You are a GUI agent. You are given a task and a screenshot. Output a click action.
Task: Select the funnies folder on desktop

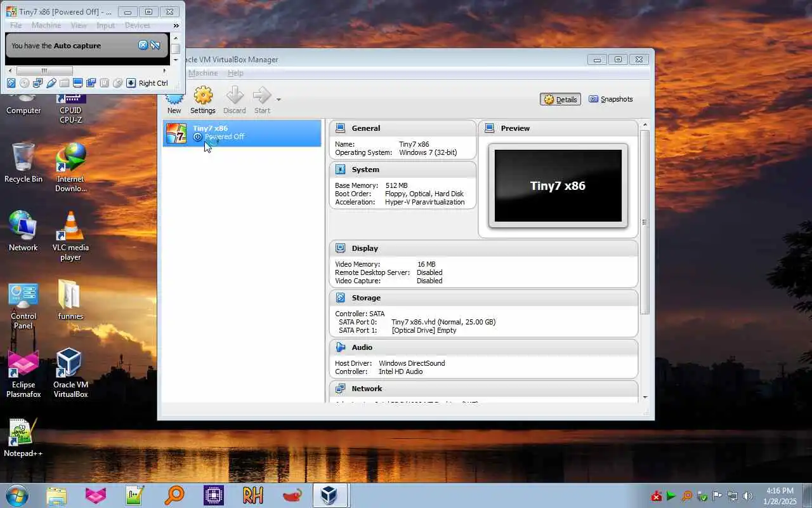tap(70, 299)
